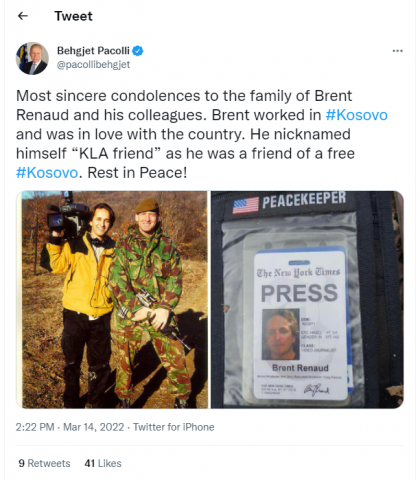View the 41 Likes list

(103, 463)
